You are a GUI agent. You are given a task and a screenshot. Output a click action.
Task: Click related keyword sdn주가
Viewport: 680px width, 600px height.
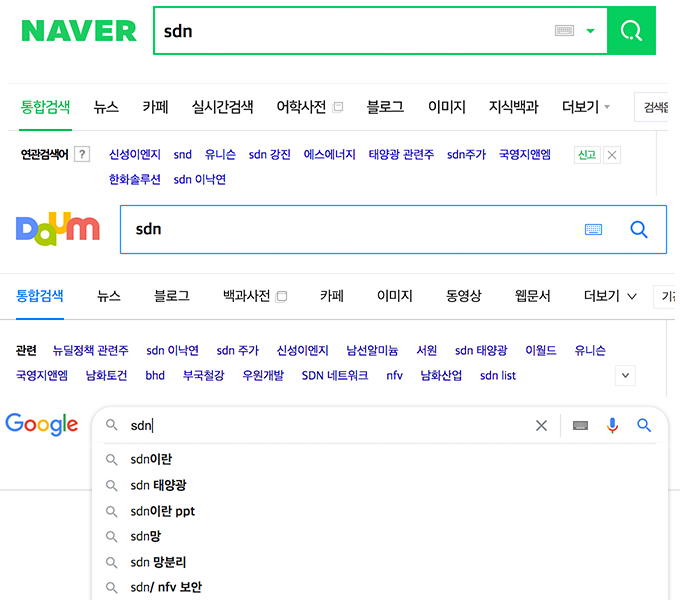pos(466,154)
